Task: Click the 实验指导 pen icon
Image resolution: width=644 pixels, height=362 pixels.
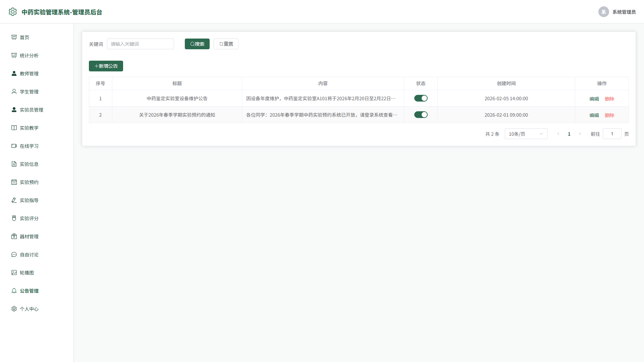Action: [14, 200]
